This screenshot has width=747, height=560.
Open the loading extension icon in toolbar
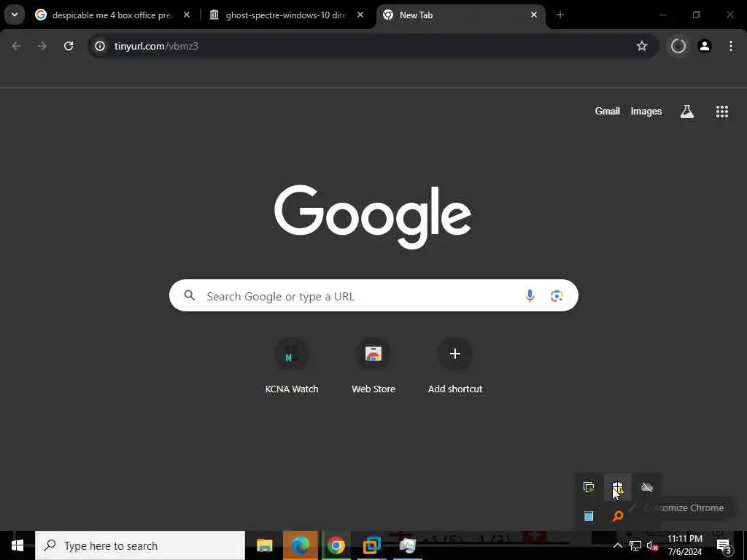point(678,46)
